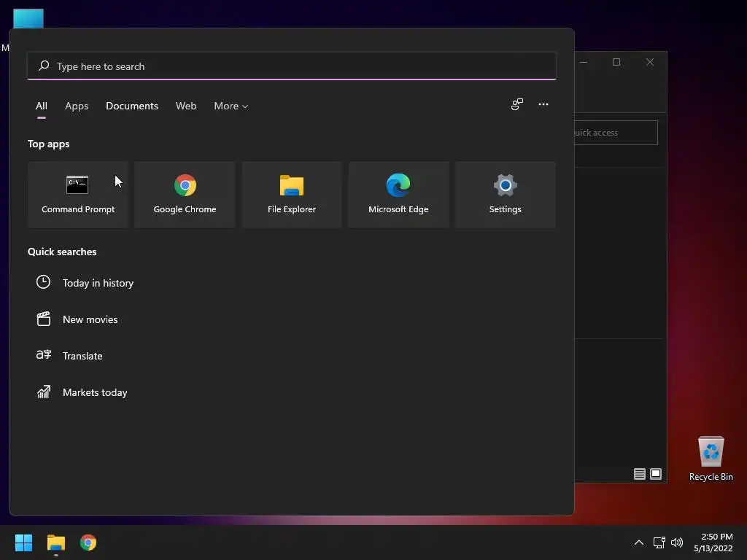Viewport: 747px width, 560px height.
Task: Open Google Chrome from the taskbar
Action: 88,542
